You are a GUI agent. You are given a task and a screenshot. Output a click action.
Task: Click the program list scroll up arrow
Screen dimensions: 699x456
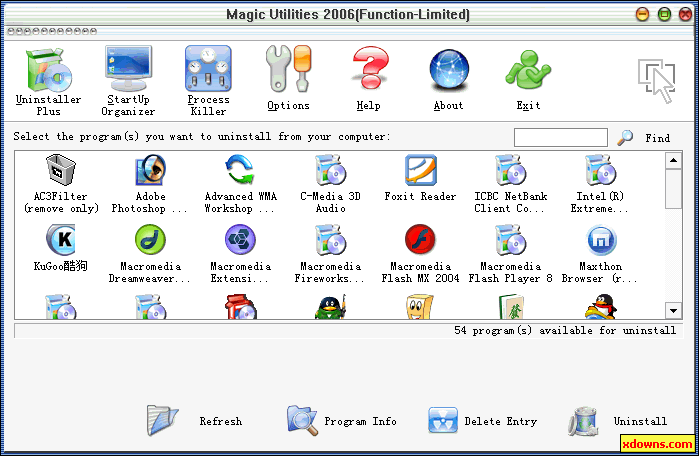[673, 160]
